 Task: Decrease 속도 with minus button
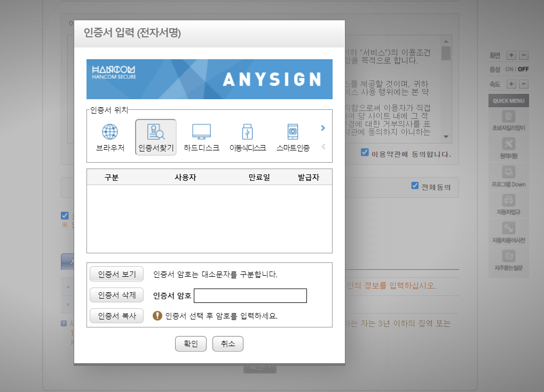pyautogui.click(x=524, y=84)
